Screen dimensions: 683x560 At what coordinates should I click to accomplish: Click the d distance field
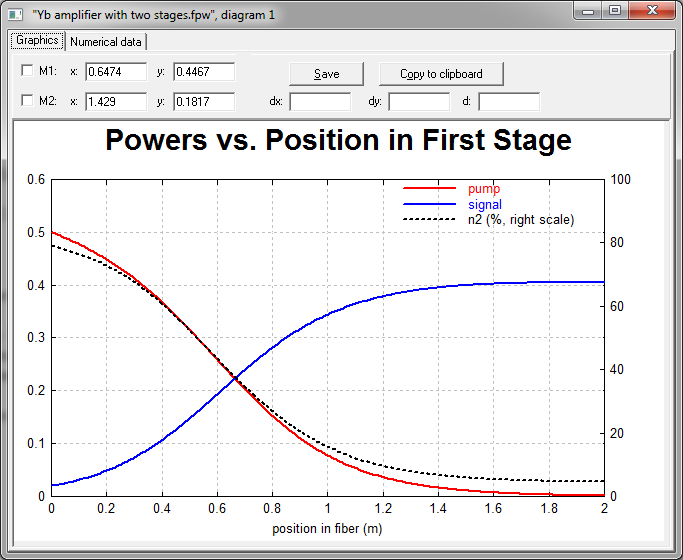coord(509,102)
